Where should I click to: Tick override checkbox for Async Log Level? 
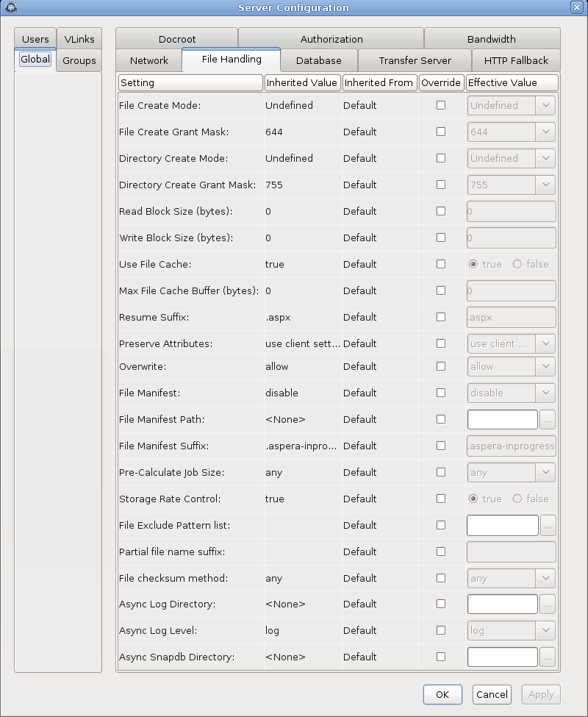(x=441, y=630)
